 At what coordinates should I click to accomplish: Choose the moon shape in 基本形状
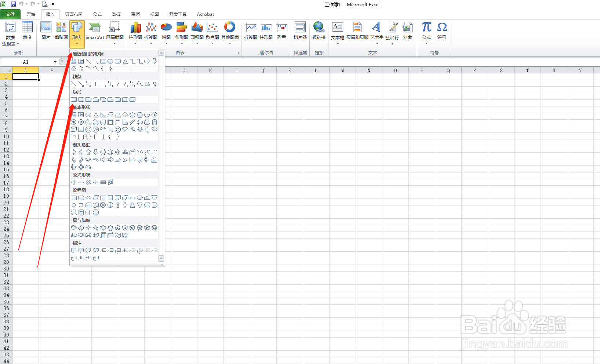coord(147,130)
